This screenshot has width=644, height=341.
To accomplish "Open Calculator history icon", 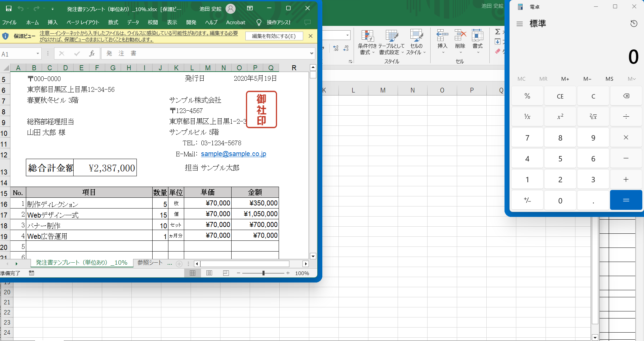I will click(634, 24).
